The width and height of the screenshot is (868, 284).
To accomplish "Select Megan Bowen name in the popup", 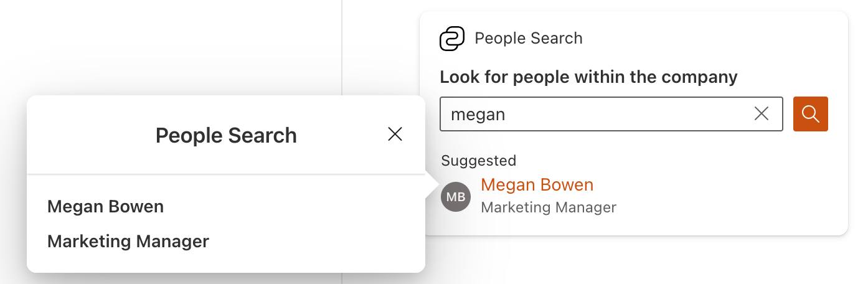I will [105, 206].
